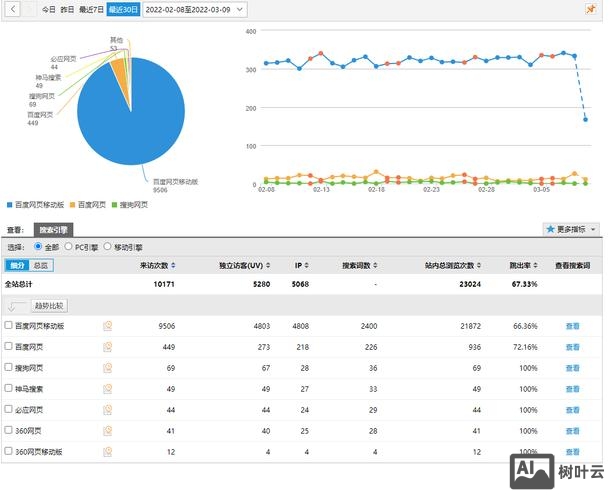
Task: Switch to the 总览 tab
Action: [x=40, y=265]
